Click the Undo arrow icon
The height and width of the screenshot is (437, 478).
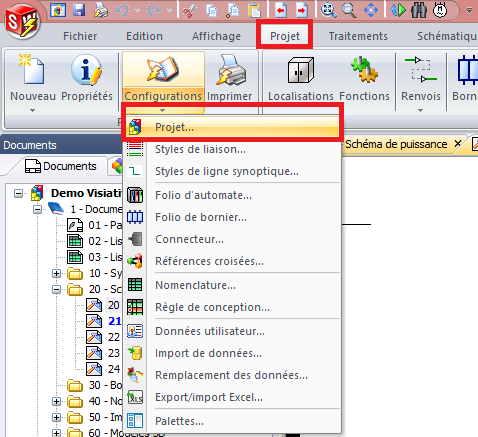pos(122,10)
